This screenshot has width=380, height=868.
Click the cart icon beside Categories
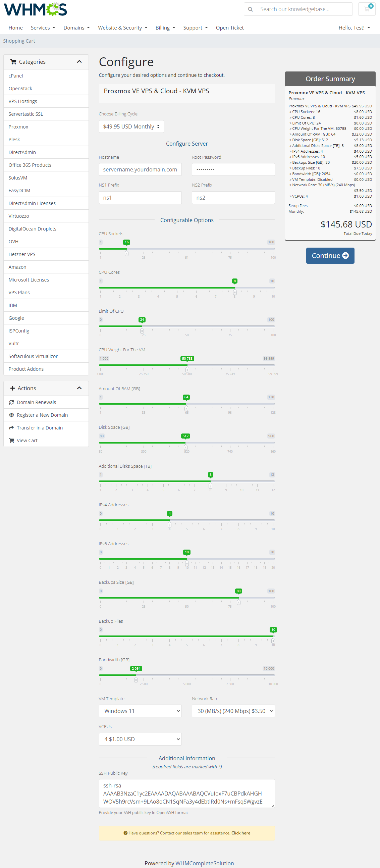13,62
